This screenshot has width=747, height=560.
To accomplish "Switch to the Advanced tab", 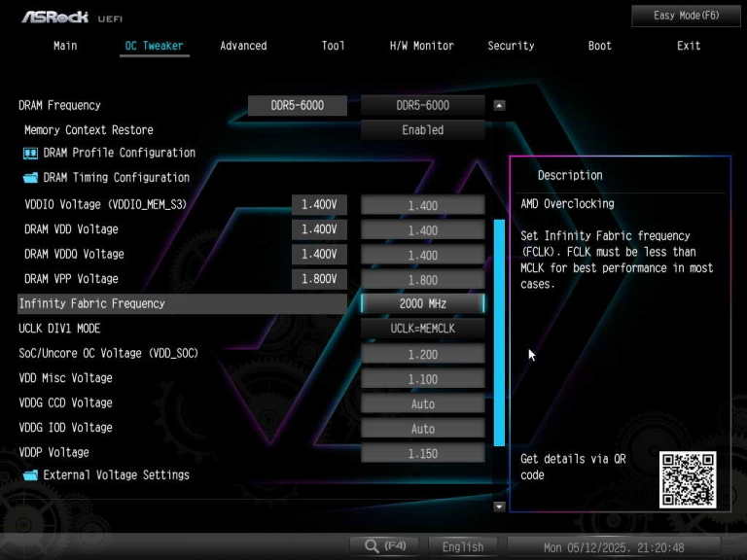I will tap(243, 46).
